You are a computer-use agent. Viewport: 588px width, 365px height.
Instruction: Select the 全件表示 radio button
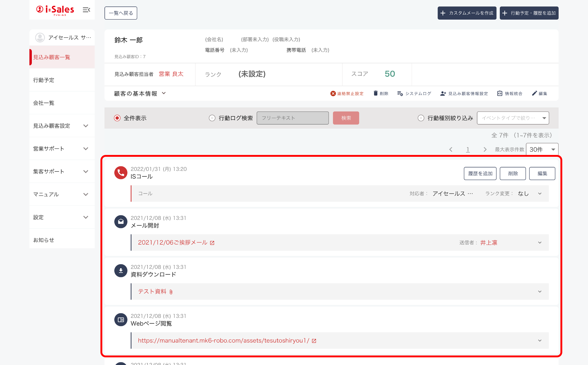(x=117, y=118)
